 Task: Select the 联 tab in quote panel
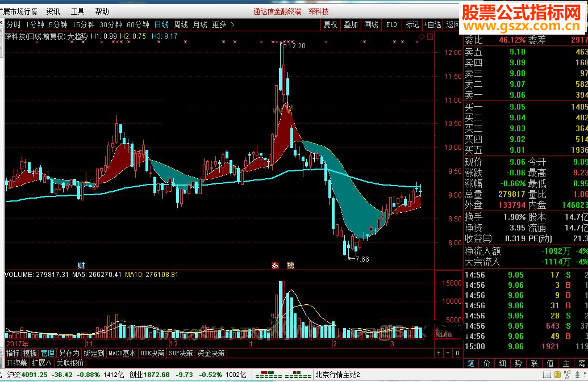(535, 363)
